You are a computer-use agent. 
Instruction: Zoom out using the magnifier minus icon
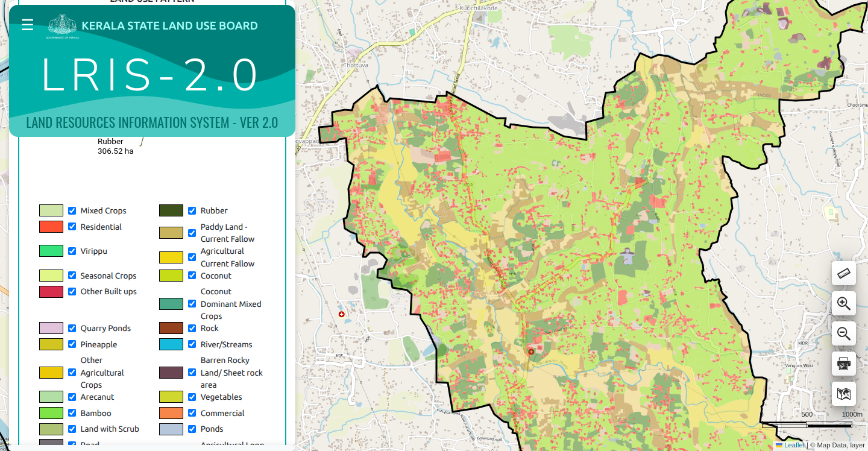tap(843, 333)
